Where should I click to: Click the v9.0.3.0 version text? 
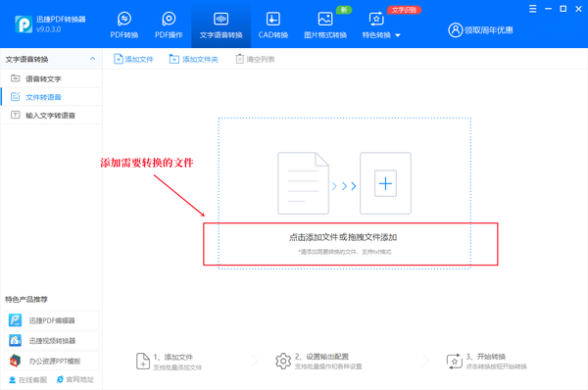(48, 29)
